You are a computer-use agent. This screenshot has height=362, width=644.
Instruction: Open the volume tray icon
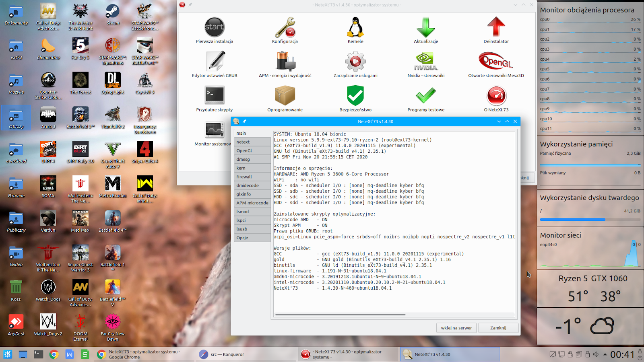[x=596, y=354]
